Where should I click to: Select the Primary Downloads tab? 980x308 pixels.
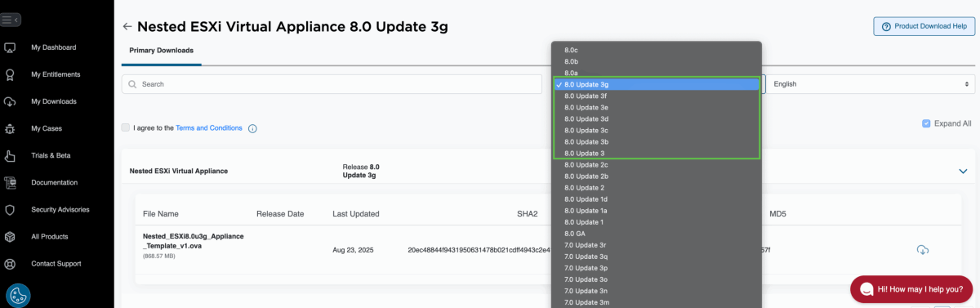coord(162,51)
